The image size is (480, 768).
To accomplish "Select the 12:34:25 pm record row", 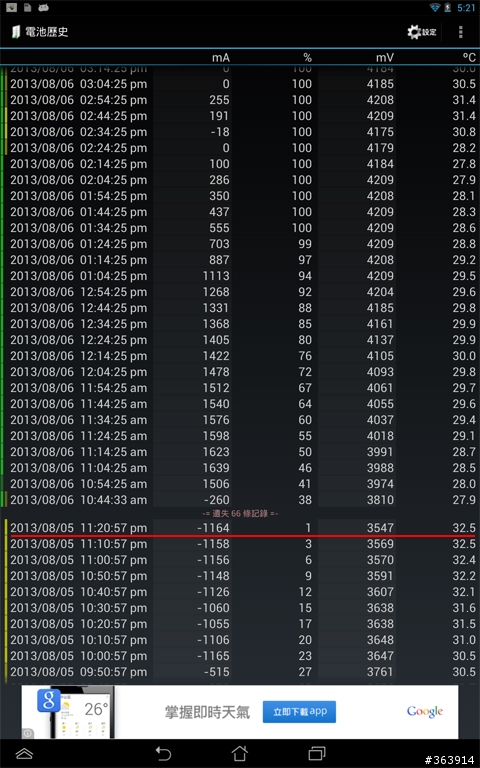I will [x=240, y=324].
